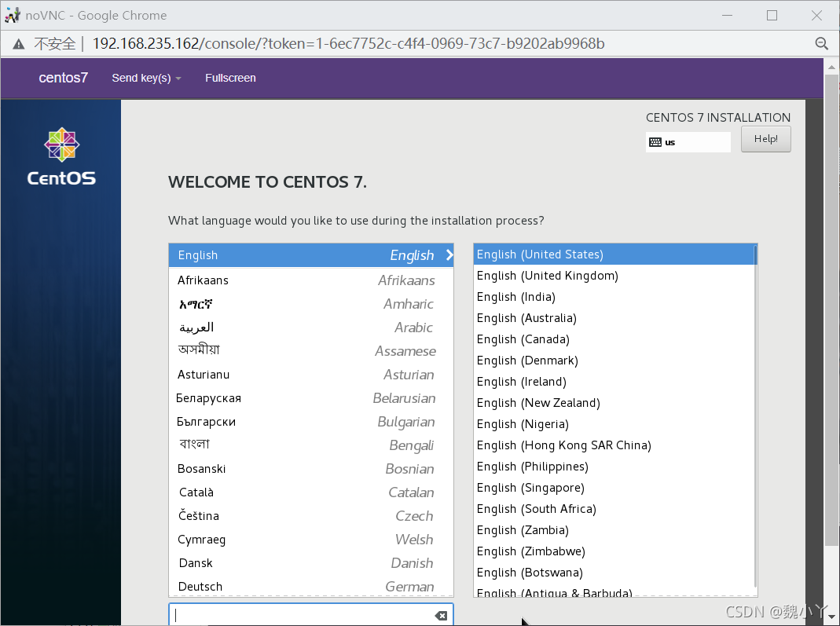This screenshot has width=840, height=626.
Task: Select English (Ireland) locale
Action: point(614,382)
